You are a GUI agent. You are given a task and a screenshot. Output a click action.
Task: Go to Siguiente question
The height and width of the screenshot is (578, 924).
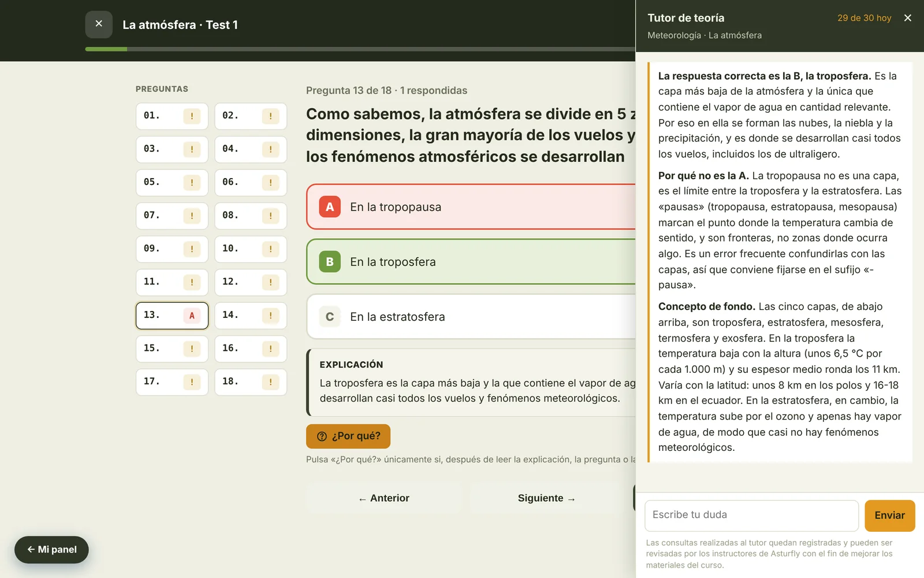coord(547,498)
